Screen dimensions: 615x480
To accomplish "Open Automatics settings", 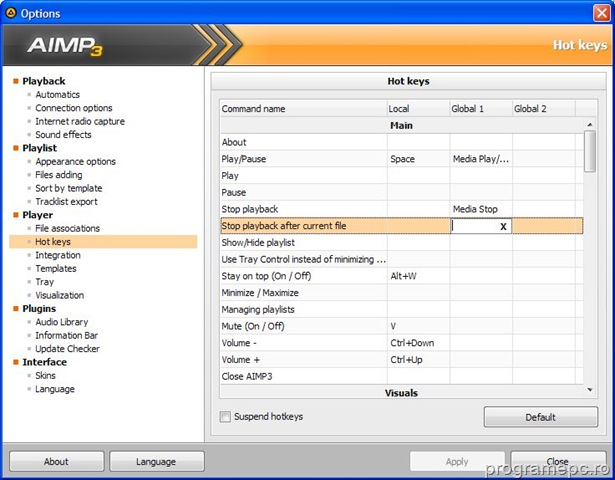I will (x=57, y=95).
